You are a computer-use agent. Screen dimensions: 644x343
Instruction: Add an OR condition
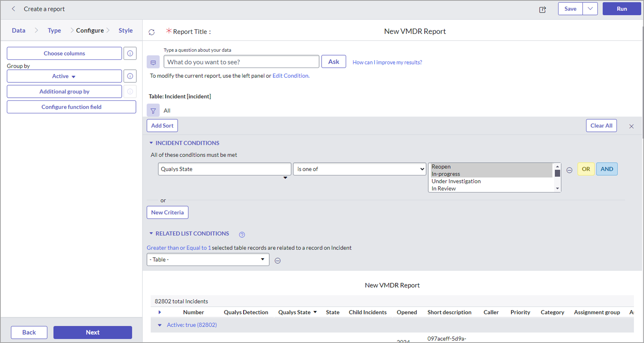586,169
